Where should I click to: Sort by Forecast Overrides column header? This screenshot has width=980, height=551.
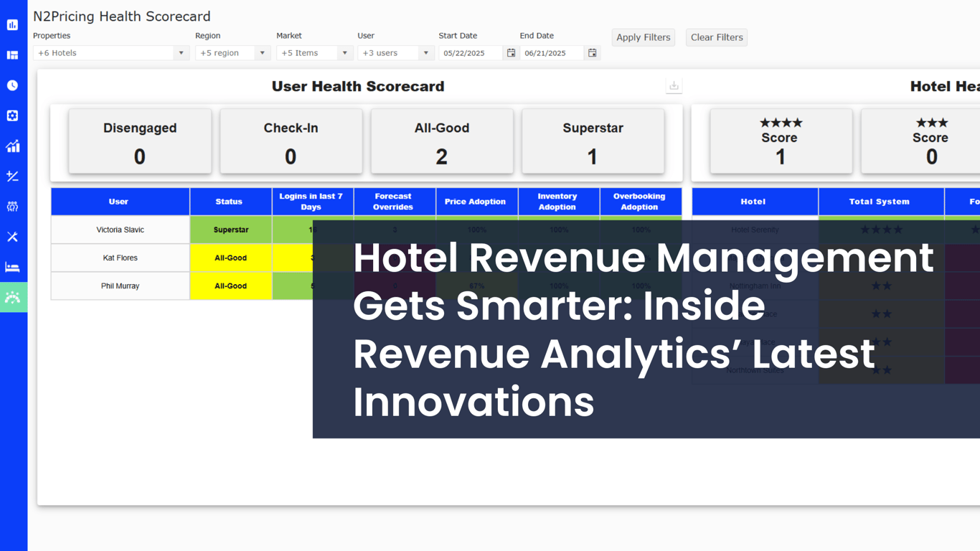click(x=394, y=202)
